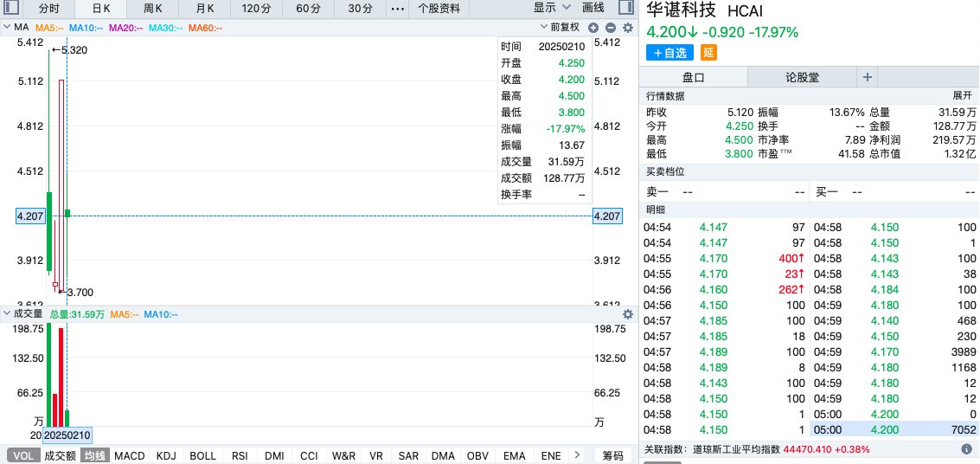Click the 04:59 trade row with 3989 volume
Image resolution: width=980 pixels, height=464 pixels.
[x=894, y=351]
